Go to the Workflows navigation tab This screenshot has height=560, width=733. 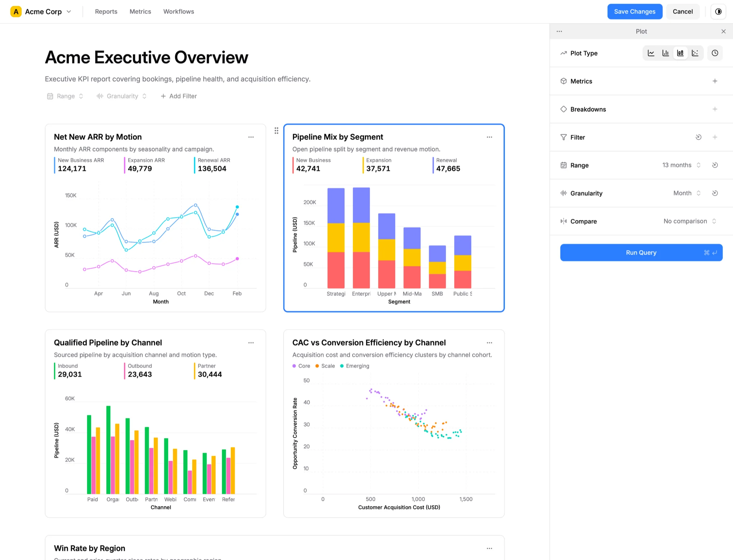[x=179, y=12]
